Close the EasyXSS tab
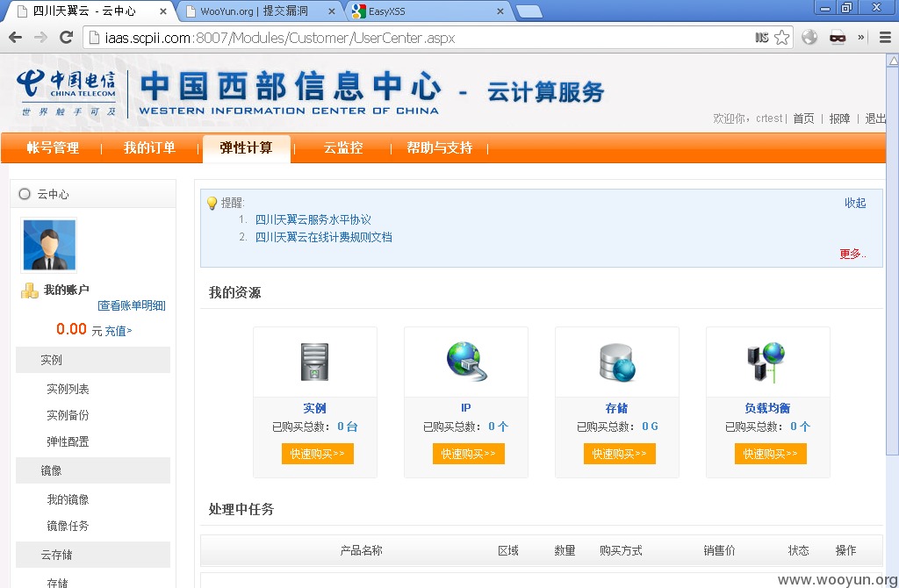899x588 pixels. point(500,11)
